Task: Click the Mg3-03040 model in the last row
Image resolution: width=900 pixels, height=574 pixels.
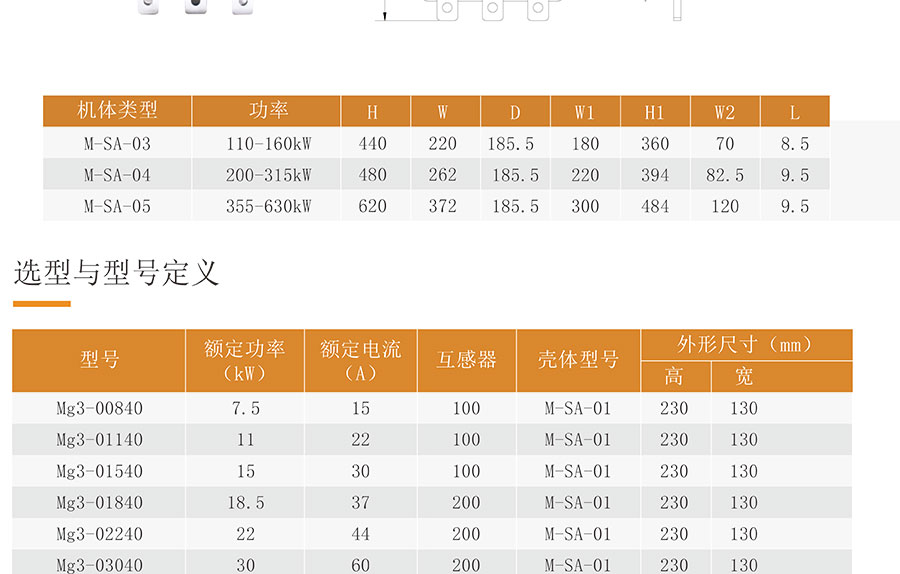Action: 99,565
